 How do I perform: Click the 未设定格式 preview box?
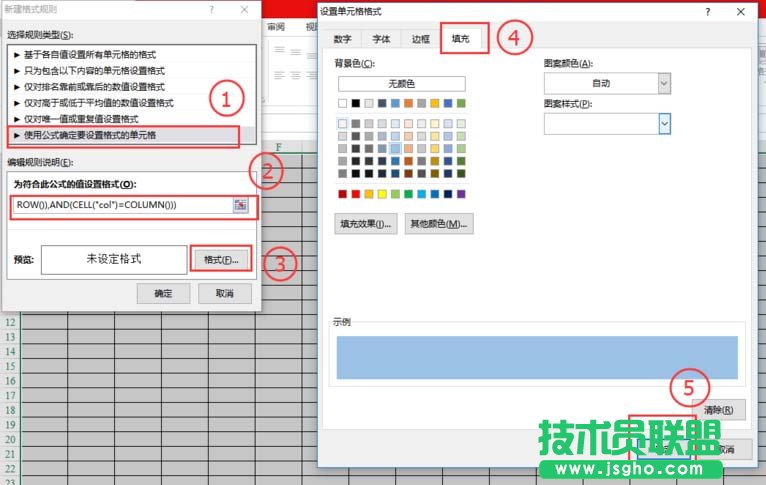pos(114,260)
